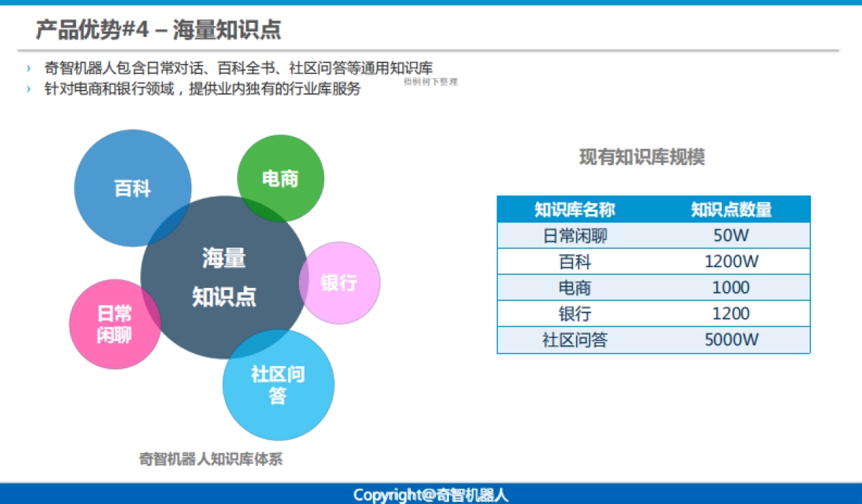862x504 pixels.
Task: Click the 1200W value for 百科
Action: (x=731, y=261)
